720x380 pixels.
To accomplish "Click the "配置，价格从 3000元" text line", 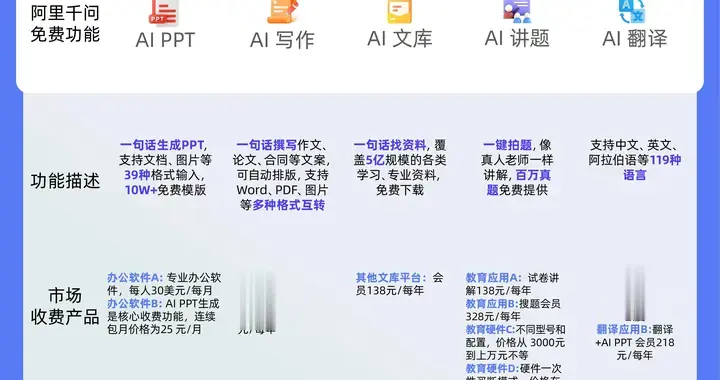I will (515, 342).
